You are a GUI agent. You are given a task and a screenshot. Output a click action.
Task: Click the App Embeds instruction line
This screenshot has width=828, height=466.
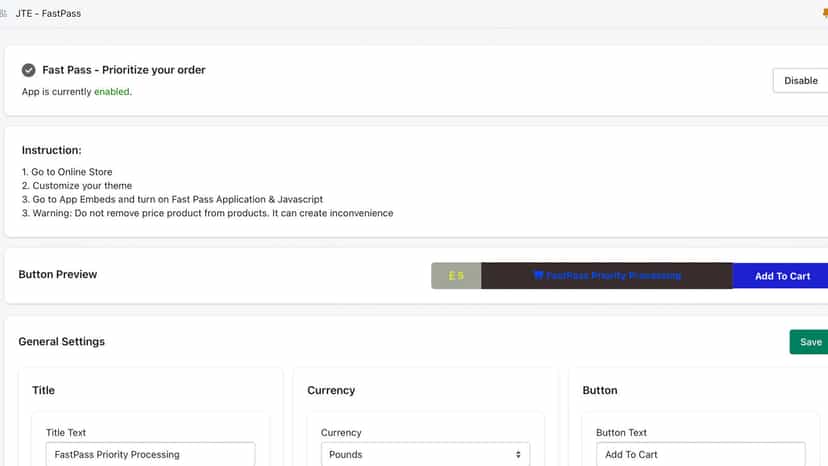point(172,199)
